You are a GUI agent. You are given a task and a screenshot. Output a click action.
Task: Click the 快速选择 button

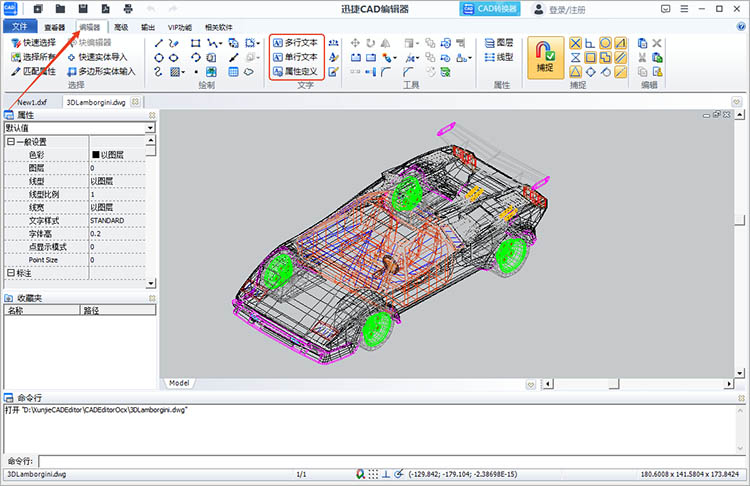click(x=33, y=43)
